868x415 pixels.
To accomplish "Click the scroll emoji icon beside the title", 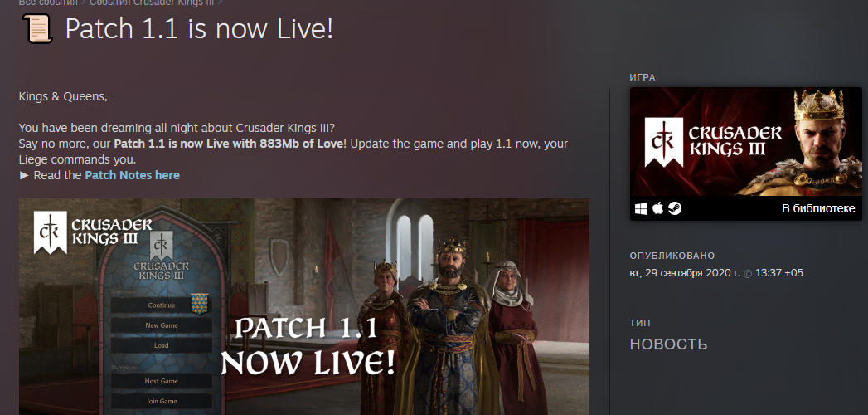I will tap(37, 29).
